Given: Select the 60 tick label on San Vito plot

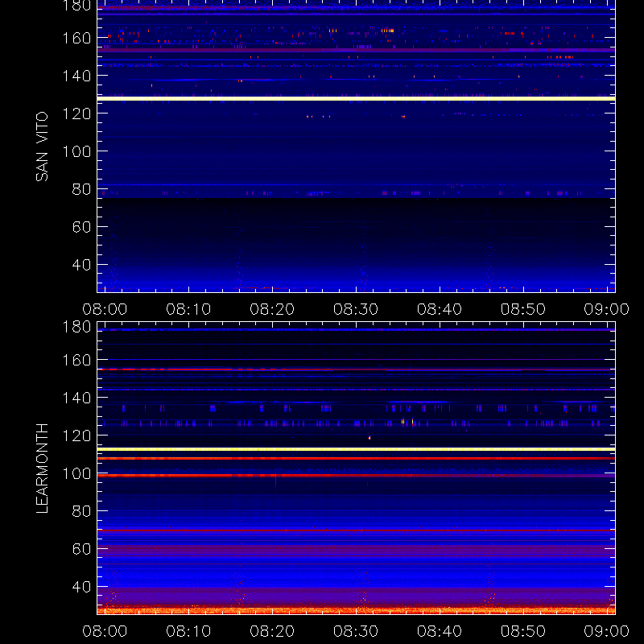Looking at the screenshot, I should (81, 227).
